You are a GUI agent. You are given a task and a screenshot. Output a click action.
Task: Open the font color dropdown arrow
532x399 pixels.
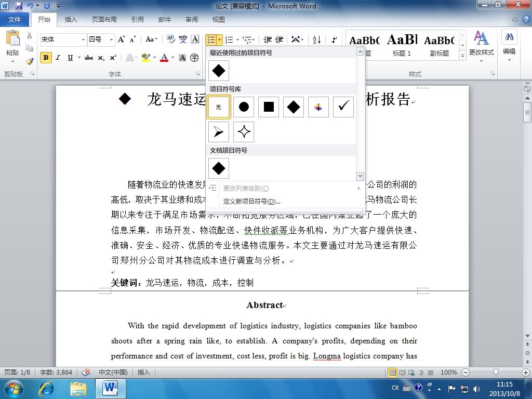click(x=172, y=58)
